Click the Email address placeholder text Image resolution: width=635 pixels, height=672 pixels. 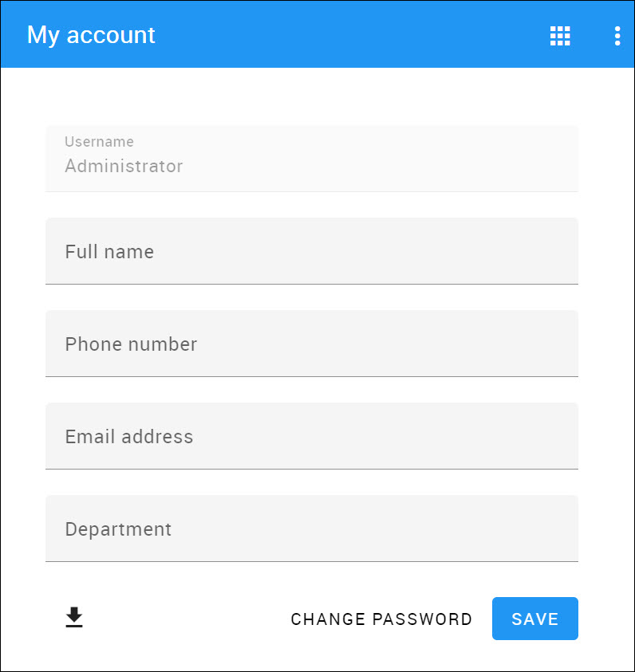pyautogui.click(x=129, y=437)
